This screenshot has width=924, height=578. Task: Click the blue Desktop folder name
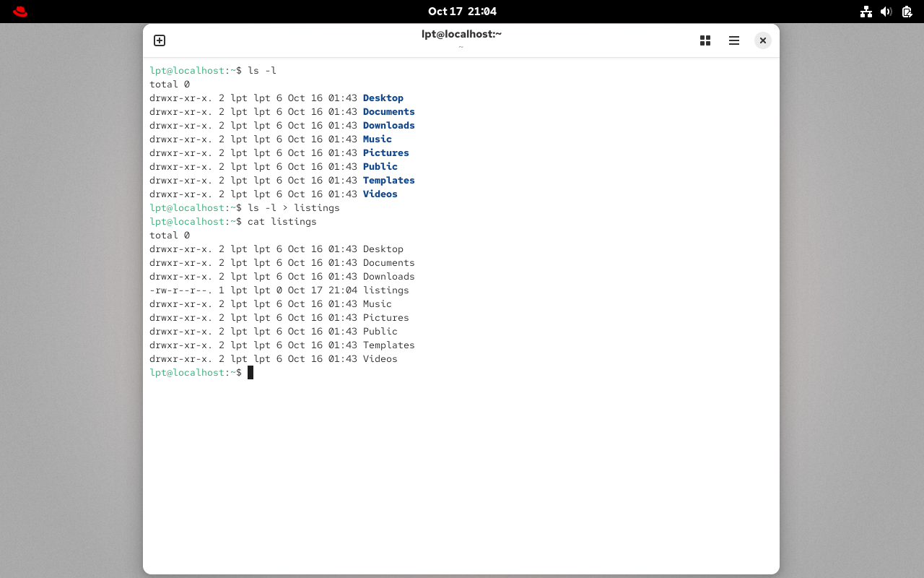383,98
